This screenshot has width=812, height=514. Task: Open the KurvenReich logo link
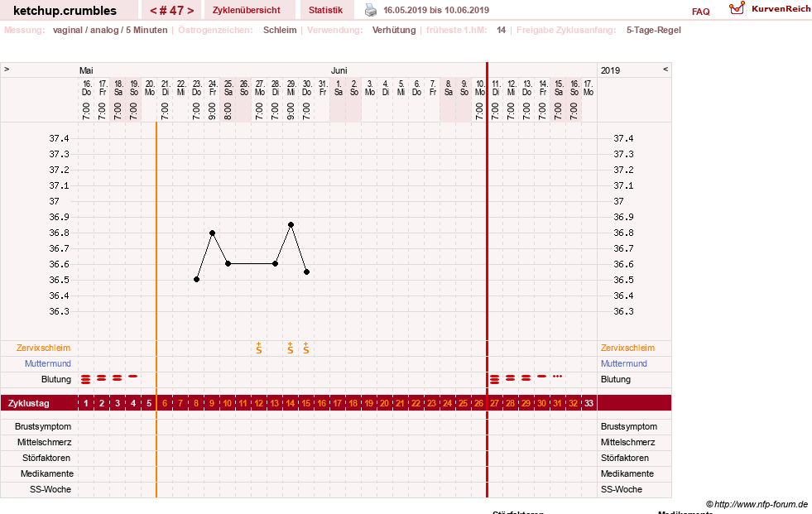770,9
